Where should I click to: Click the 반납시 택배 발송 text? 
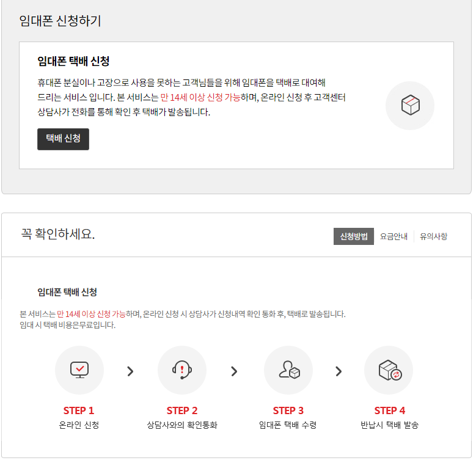389,425
